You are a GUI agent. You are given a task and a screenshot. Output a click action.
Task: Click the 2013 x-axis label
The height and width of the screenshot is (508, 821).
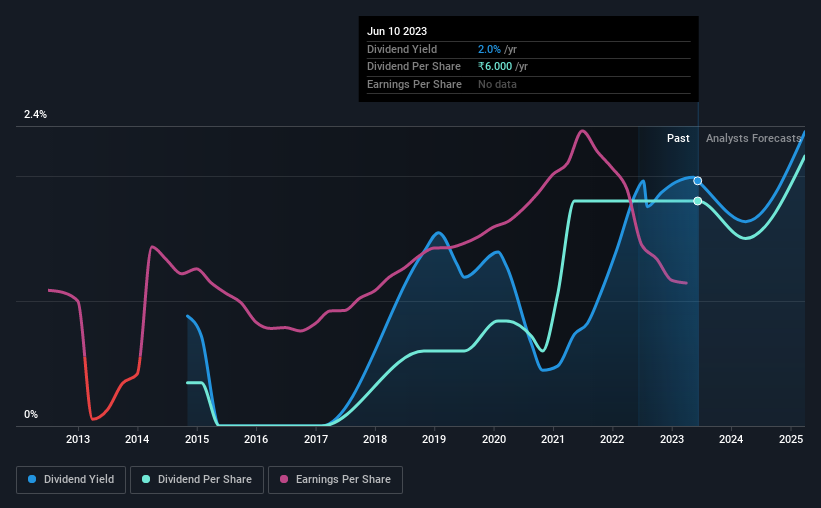coord(78,439)
